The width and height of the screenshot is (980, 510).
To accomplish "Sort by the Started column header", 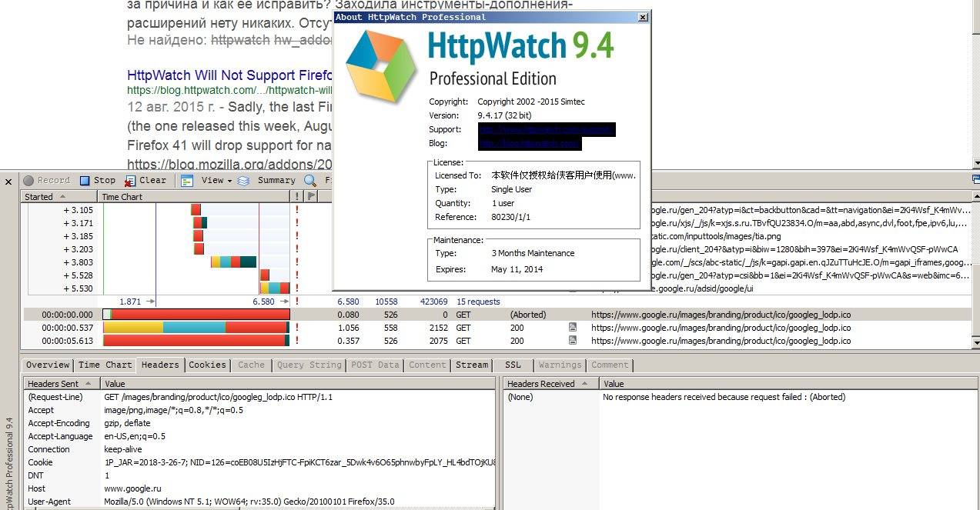I will (60, 197).
